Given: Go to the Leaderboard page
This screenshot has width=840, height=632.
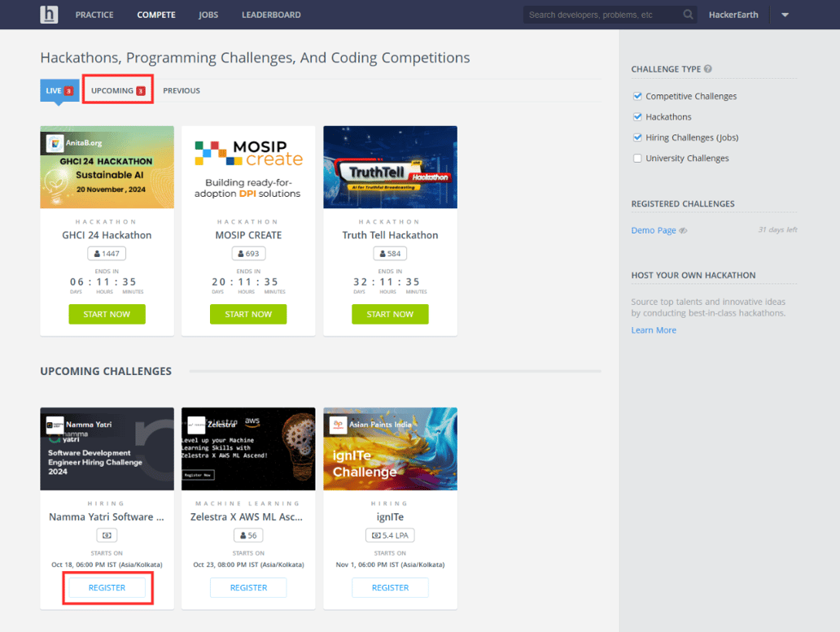Looking at the screenshot, I should (271, 15).
